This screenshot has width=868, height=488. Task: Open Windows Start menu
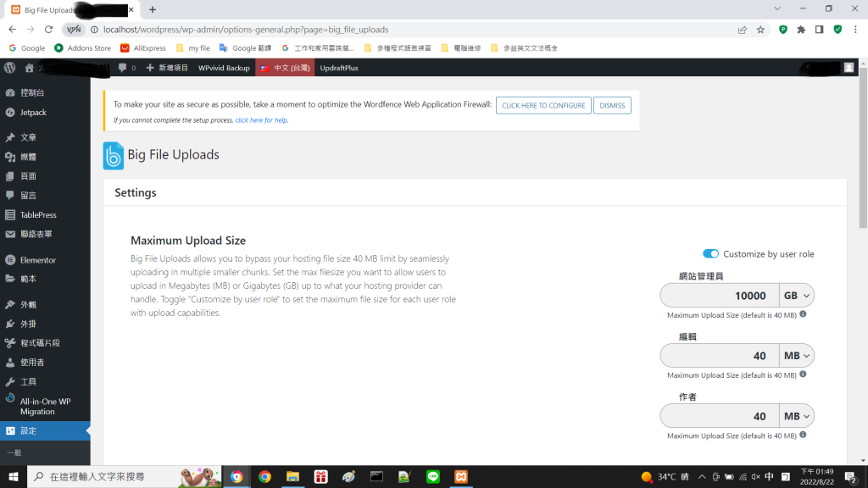[x=14, y=476]
